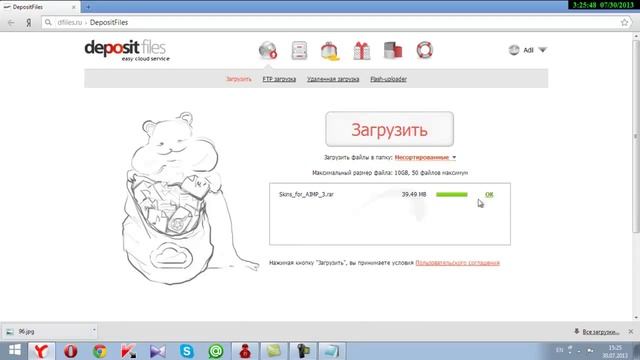Image resolution: width=640 pixels, height=360 pixels.
Task: Select the DepositFiles browser tab
Action: pos(40,7)
